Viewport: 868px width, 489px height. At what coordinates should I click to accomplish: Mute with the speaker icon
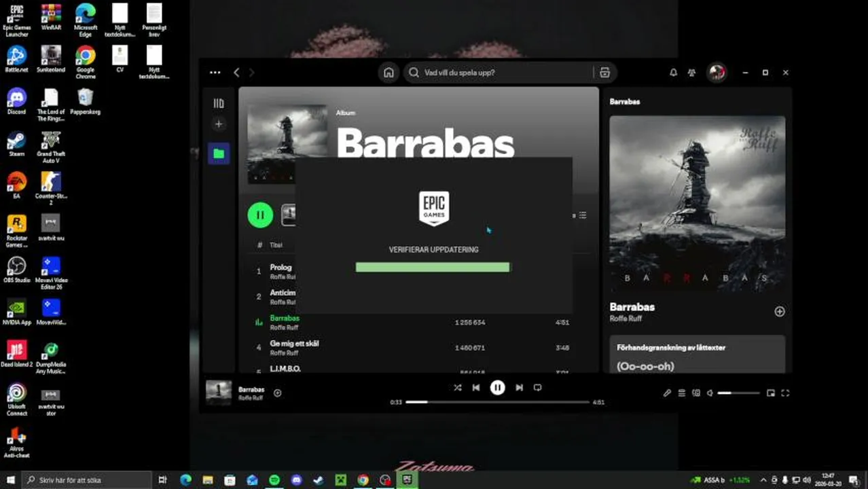(x=710, y=393)
